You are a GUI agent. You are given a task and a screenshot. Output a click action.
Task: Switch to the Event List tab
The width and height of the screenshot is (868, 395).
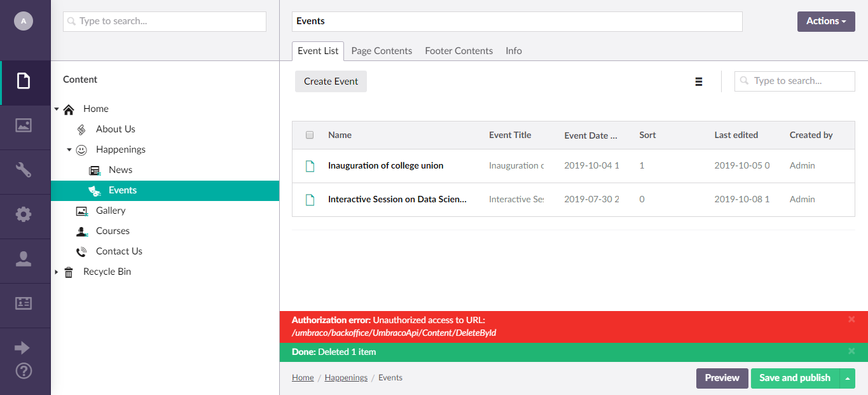(x=318, y=51)
